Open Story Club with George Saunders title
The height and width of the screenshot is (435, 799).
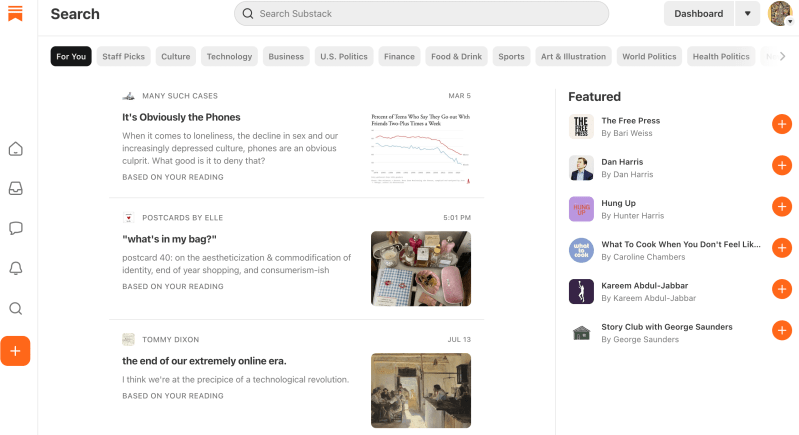[x=667, y=327]
